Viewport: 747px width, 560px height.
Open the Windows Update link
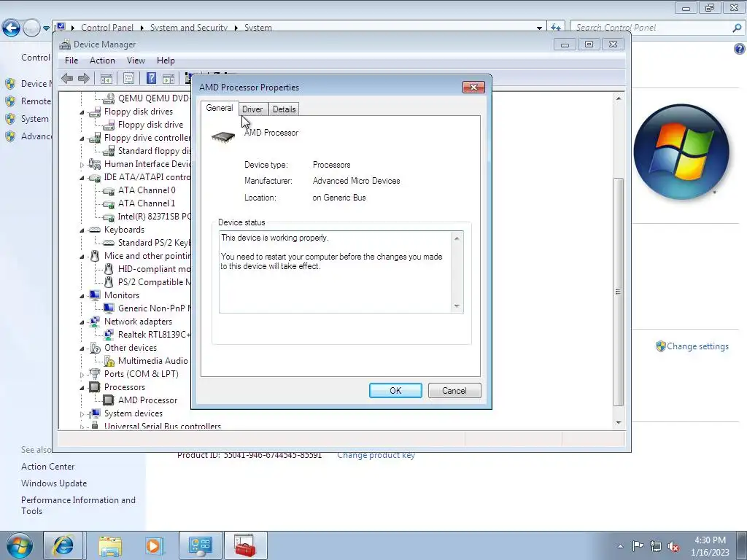tap(54, 483)
